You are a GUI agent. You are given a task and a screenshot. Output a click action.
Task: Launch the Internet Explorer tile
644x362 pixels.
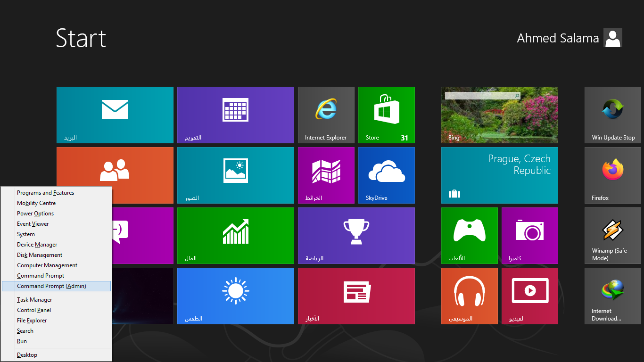[326, 115]
